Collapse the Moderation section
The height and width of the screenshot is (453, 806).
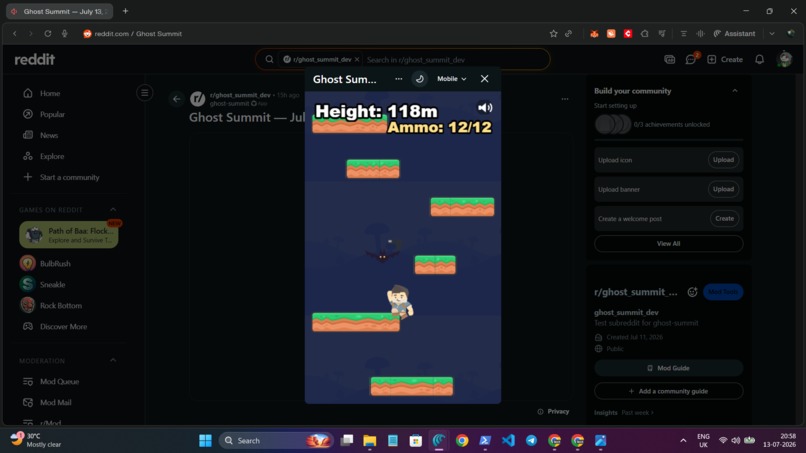[113, 360]
